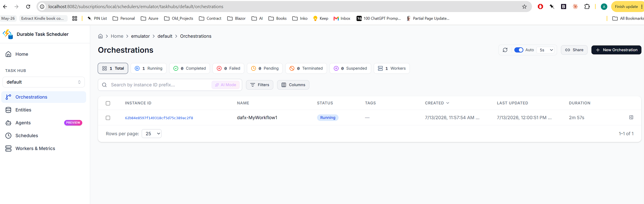Open the Keep bookmark
Viewport: 644px width, 204px height.
pos(321,19)
